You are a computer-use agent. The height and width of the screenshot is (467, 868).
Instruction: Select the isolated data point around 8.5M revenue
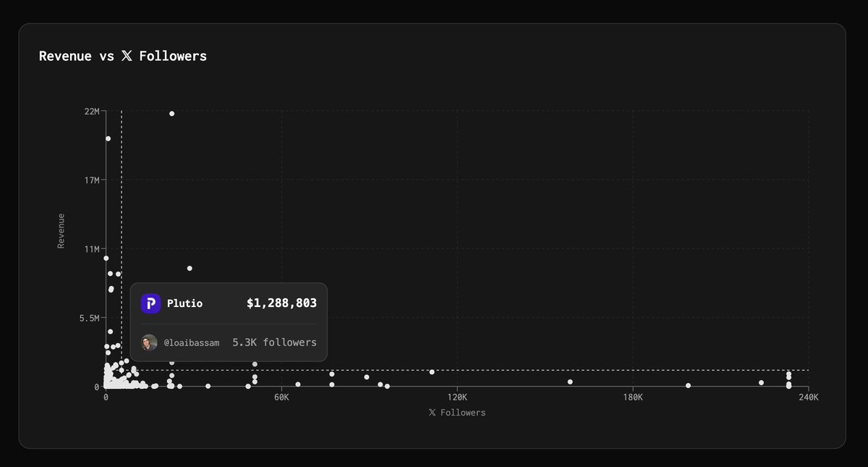190,268
